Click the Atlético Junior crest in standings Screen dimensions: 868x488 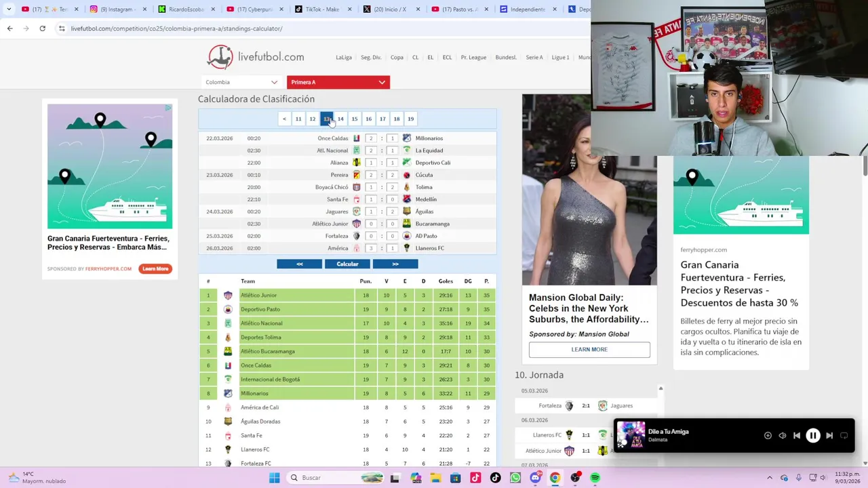(228, 296)
